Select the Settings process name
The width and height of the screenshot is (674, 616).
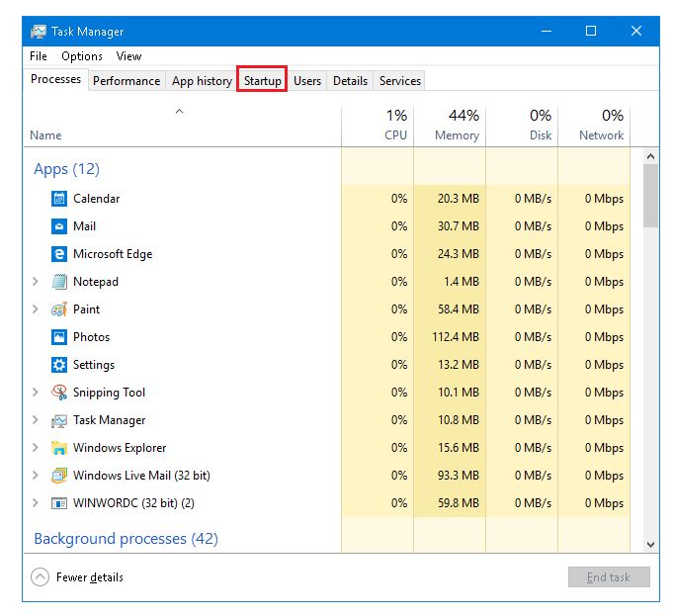[94, 365]
